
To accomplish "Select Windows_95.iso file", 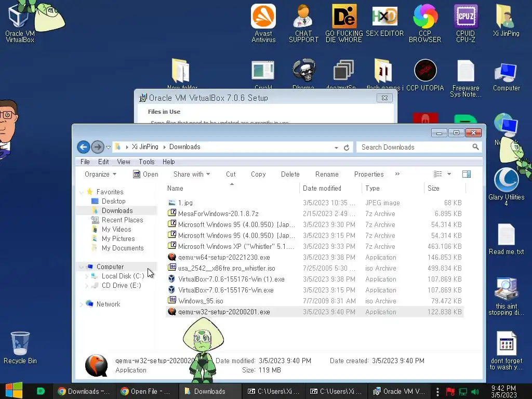I will coord(201,301).
